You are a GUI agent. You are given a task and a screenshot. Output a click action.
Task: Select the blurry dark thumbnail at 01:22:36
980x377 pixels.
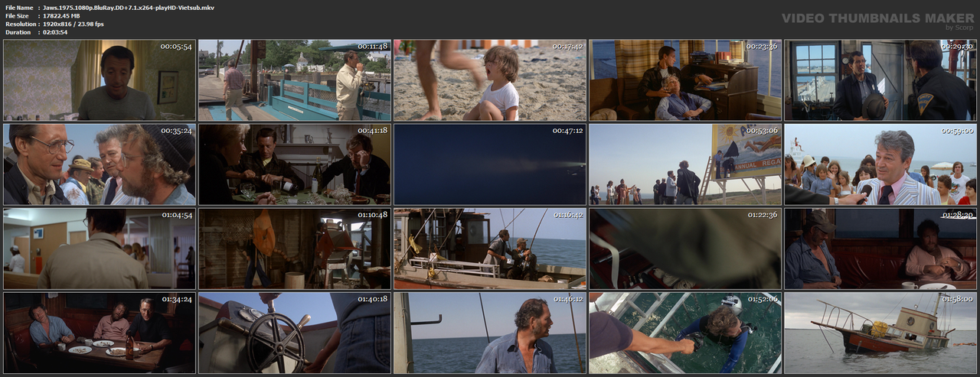(685, 249)
